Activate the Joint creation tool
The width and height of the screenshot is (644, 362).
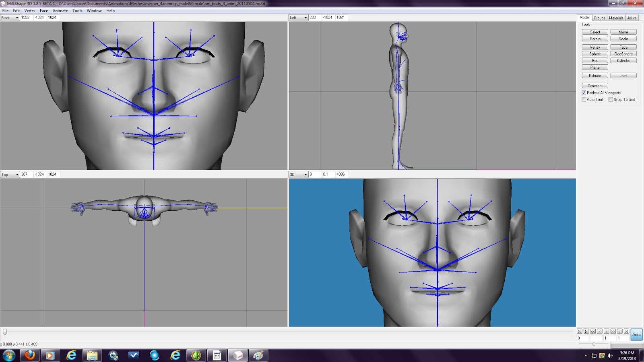(623, 75)
